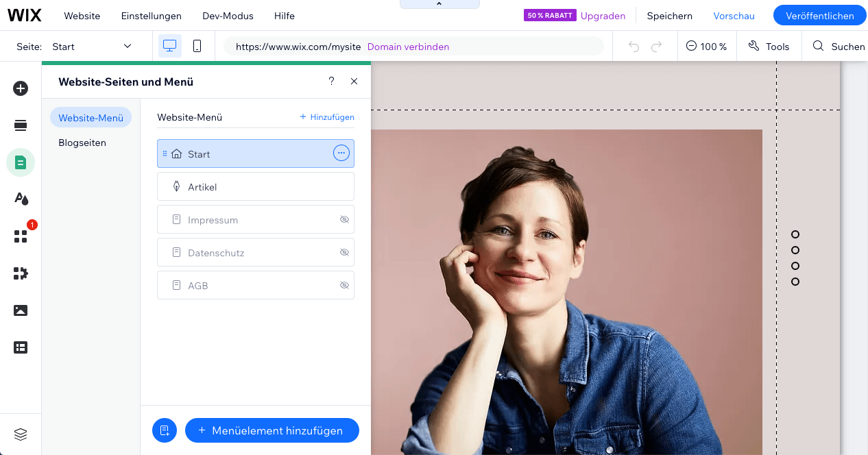
Task: Click the 50 % RABATT badge
Action: [550, 15]
